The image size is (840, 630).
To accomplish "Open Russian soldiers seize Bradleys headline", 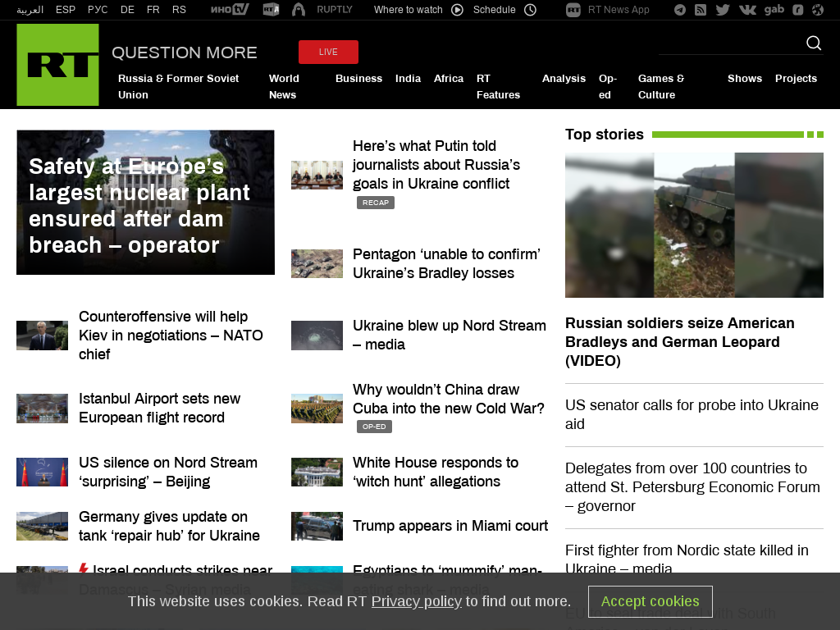I will coord(680,342).
